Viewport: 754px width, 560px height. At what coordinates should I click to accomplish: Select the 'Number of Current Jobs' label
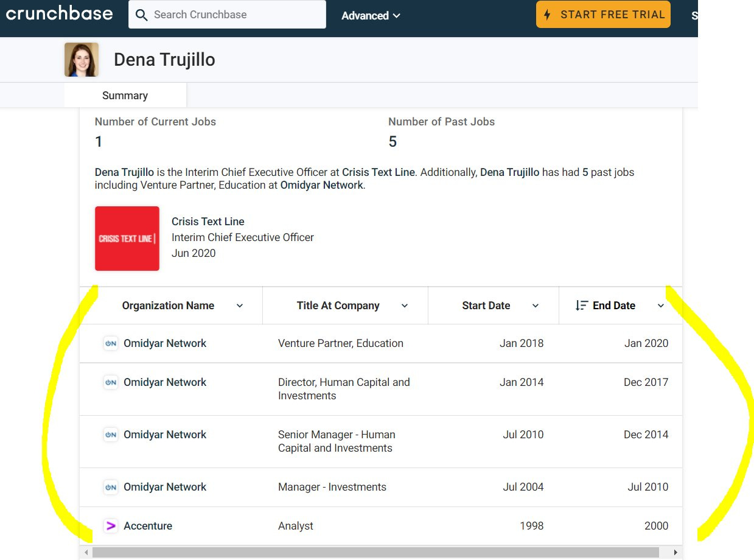click(155, 122)
